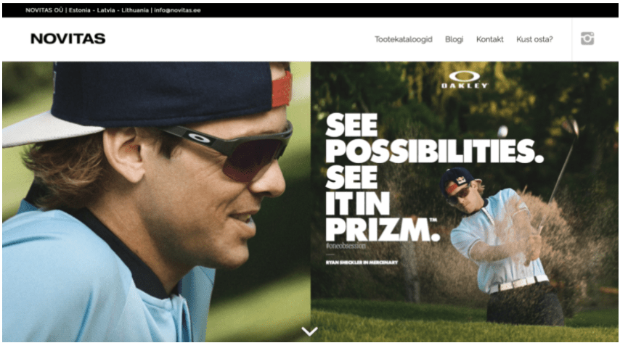Open the Kontakt page link

tap(489, 39)
